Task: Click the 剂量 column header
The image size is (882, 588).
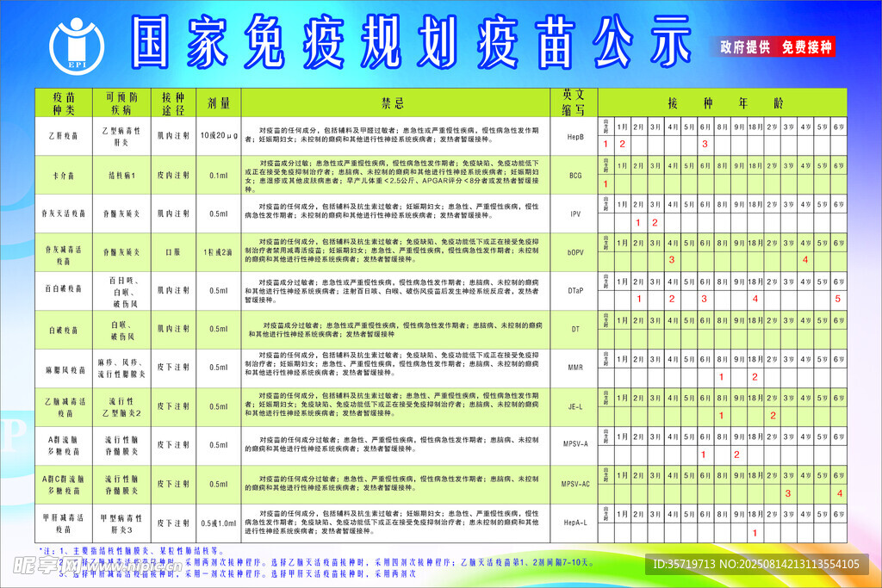Action: pos(219,103)
